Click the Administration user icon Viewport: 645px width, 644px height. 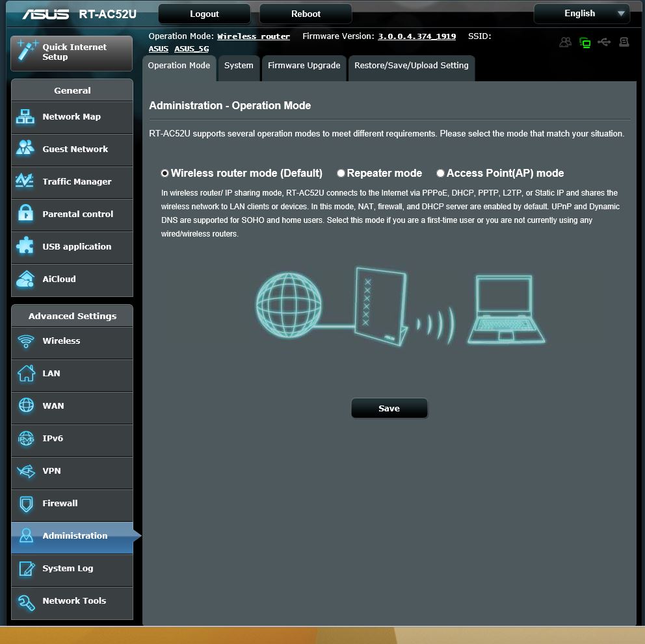click(x=26, y=535)
